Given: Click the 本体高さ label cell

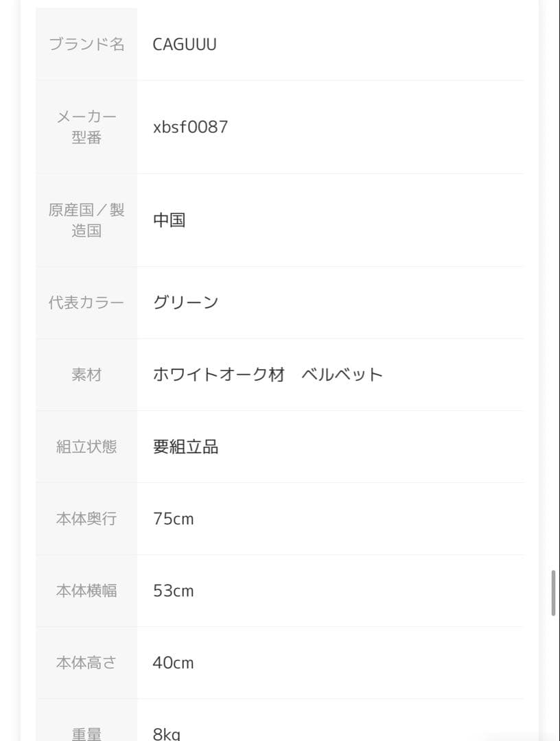Looking at the screenshot, I should tap(86, 663).
